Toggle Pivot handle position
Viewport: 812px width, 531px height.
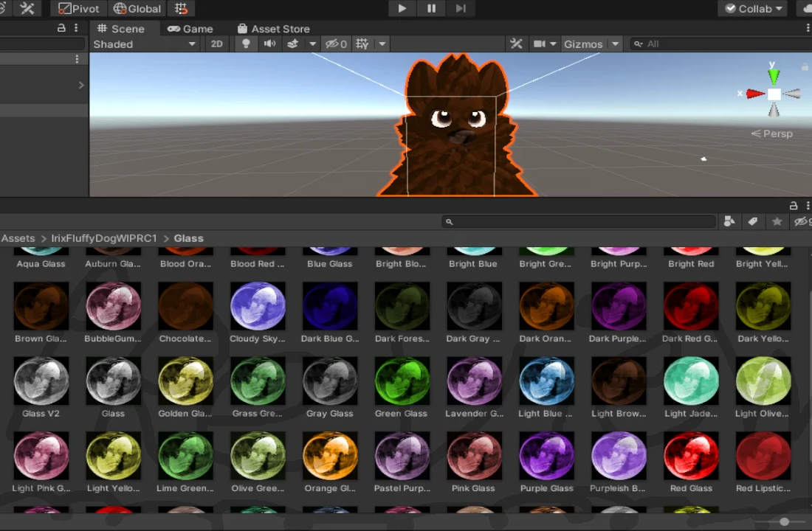[79, 9]
